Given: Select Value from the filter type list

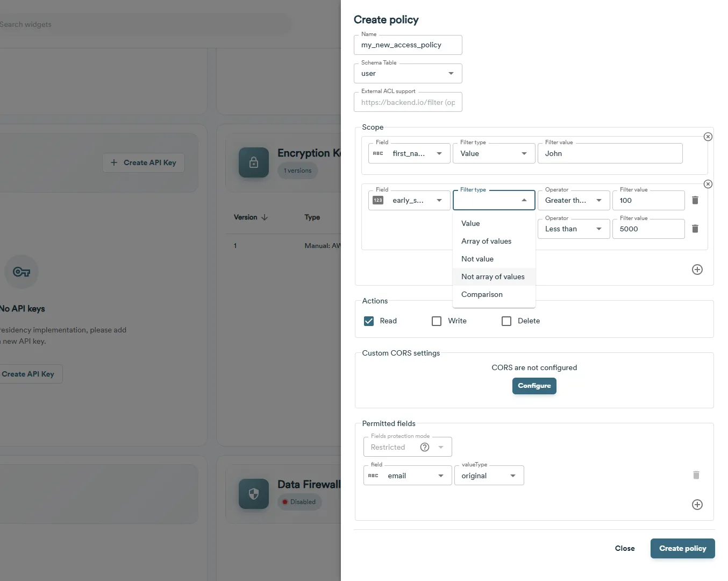Looking at the screenshot, I should (494, 223).
